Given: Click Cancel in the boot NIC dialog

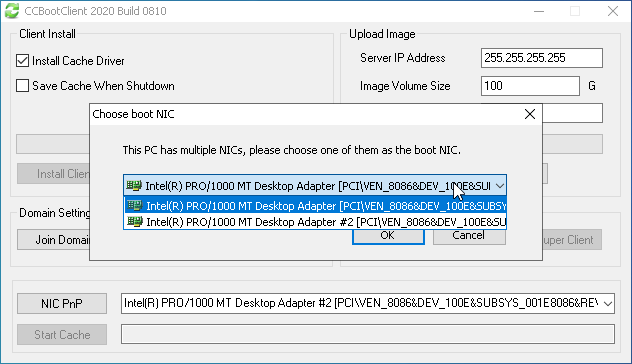Looking at the screenshot, I should coord(469,236).
